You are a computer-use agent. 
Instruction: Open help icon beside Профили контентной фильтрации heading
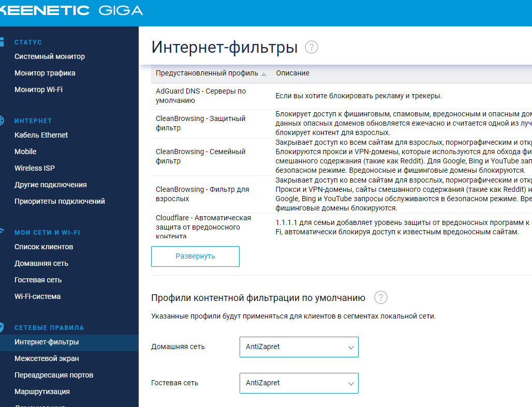coord(380,298)
